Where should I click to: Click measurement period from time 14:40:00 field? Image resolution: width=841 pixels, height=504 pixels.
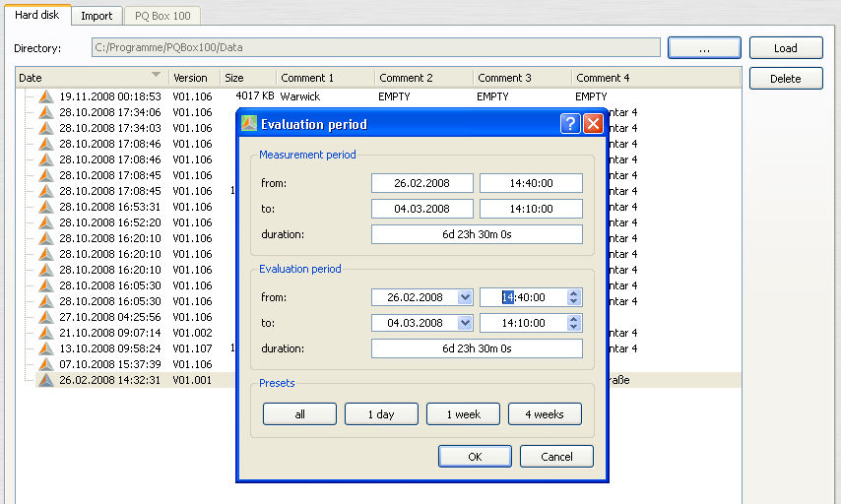[531, 183]
